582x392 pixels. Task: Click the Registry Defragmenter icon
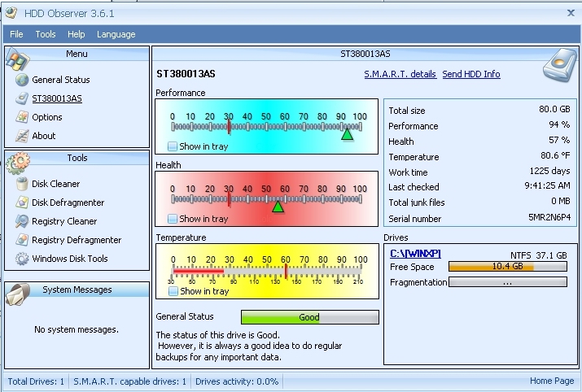(22, 240)
